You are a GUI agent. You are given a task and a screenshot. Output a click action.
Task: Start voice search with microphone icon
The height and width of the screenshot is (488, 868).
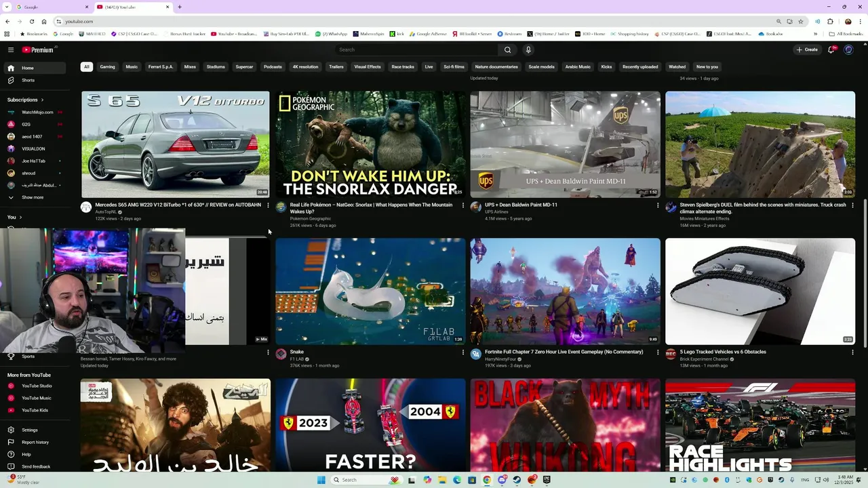(x=528, y=49)
